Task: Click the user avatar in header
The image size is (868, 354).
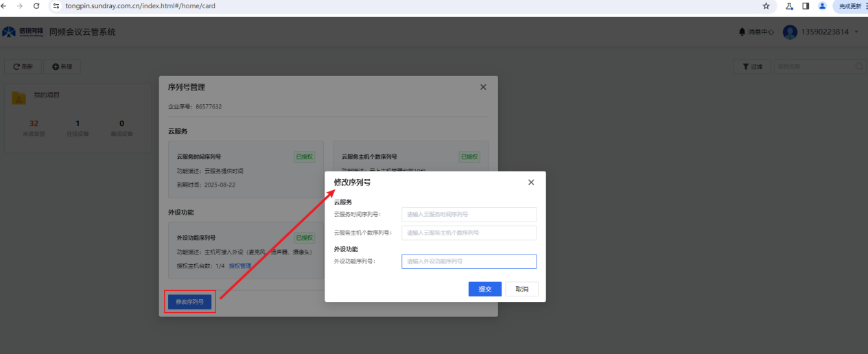Action: tap(790, 32)
